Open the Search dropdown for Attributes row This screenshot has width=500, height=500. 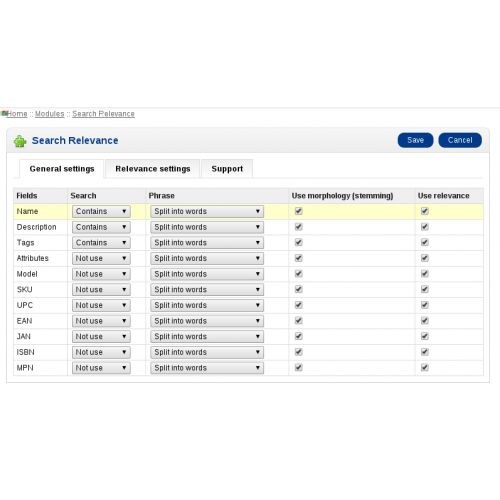pos(101,258)
